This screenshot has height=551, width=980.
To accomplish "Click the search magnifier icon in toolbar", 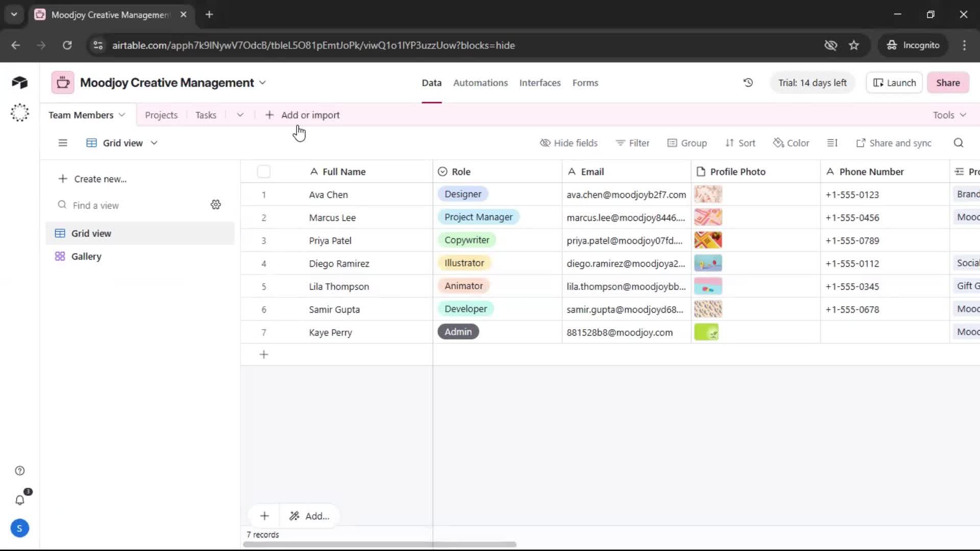I will point(959,143).
